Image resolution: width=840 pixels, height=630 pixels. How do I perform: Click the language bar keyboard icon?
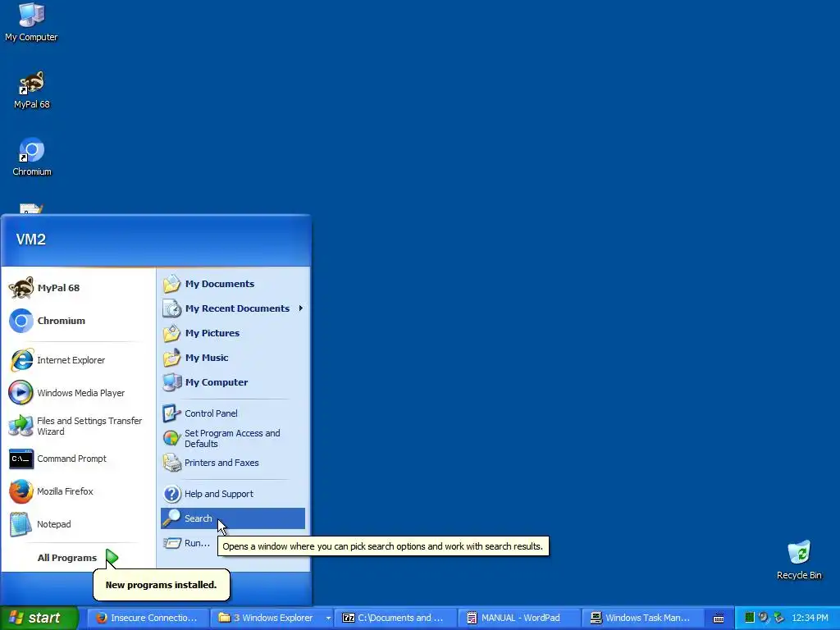tap(719, 619)
